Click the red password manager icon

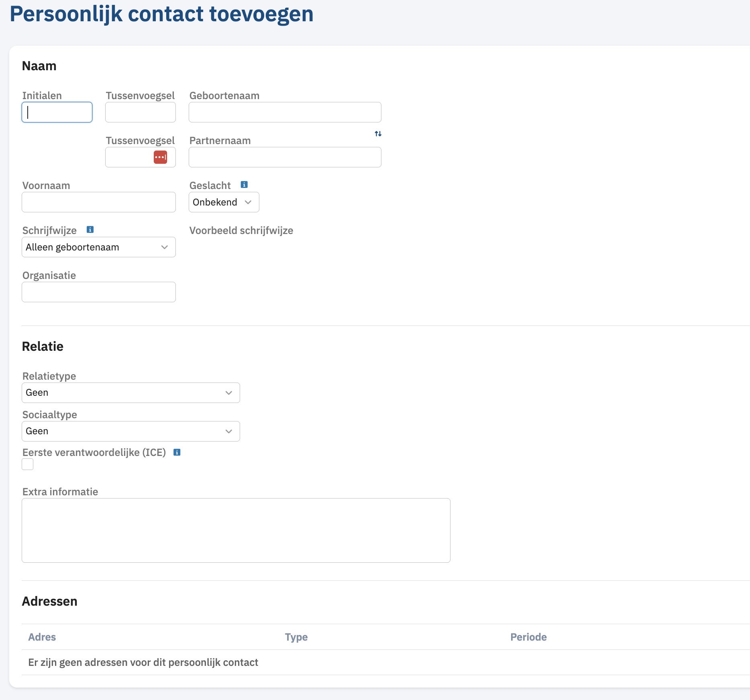pyautogui.click(x=160, y=157)
